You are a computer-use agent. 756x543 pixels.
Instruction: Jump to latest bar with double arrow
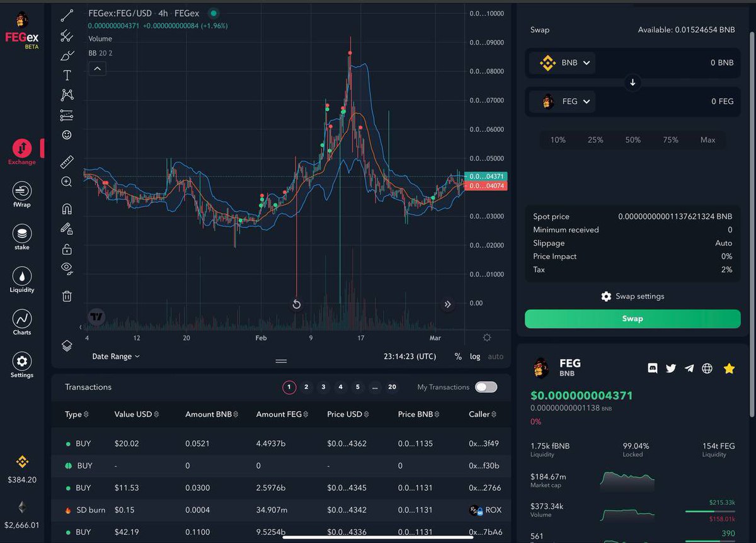[447, 305]
